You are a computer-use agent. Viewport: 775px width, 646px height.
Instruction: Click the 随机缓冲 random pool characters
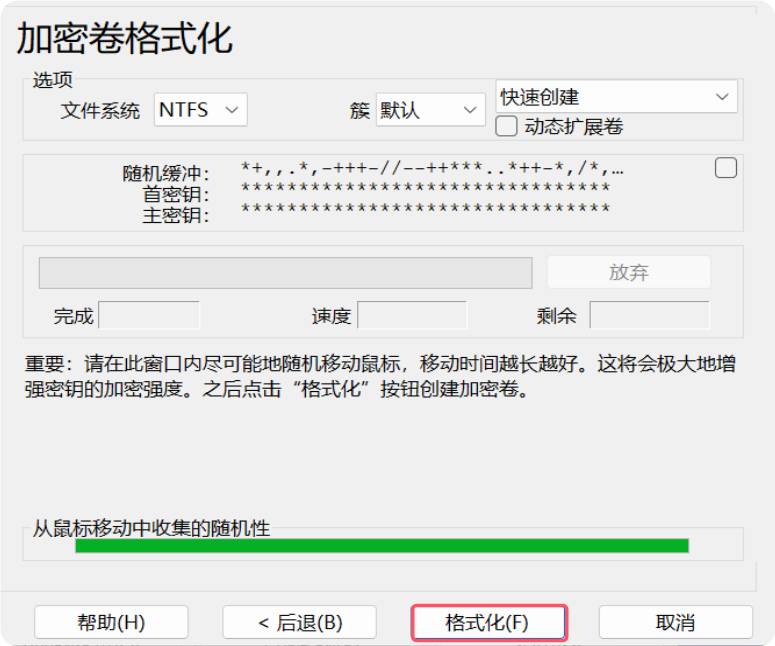coord(432,169)
